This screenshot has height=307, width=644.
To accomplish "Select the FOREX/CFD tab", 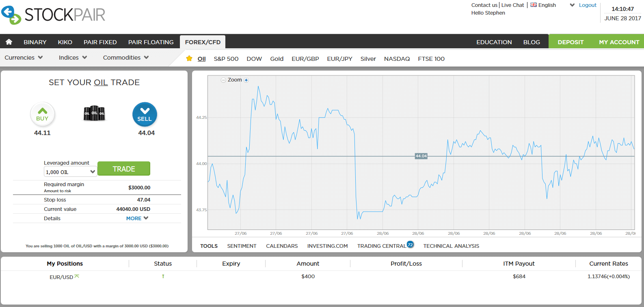I will 203,42.
